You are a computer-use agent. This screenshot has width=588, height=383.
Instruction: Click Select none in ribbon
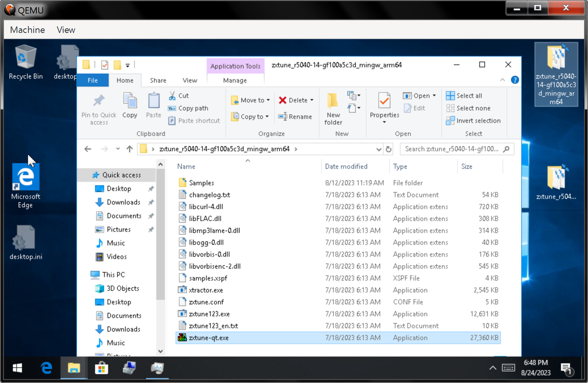(x=468, y=108)
